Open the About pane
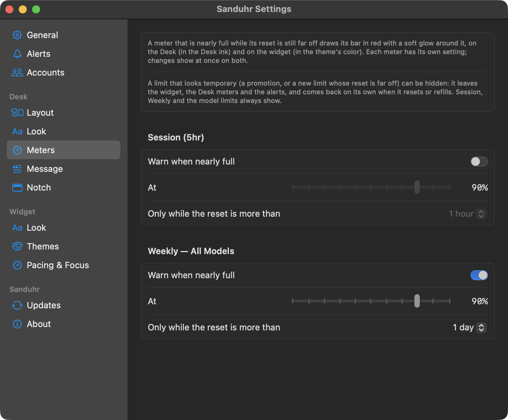Viewport: 508px width, 420px height. 63,324
